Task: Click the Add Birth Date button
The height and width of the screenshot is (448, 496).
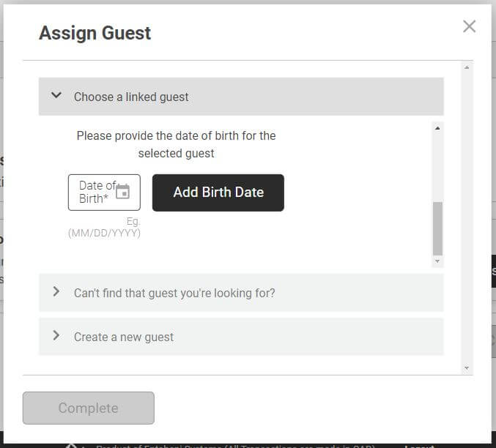Action: coord(218,193)
